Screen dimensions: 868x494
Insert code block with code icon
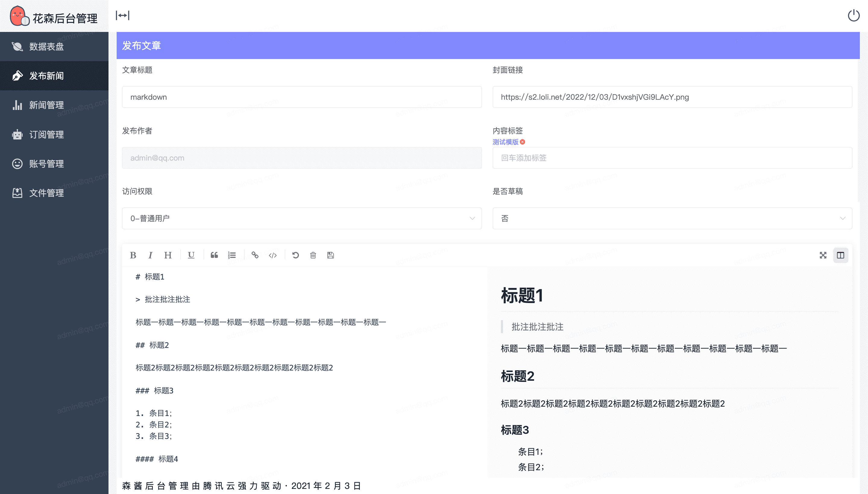pyautogui.click(x=272, y=255)
